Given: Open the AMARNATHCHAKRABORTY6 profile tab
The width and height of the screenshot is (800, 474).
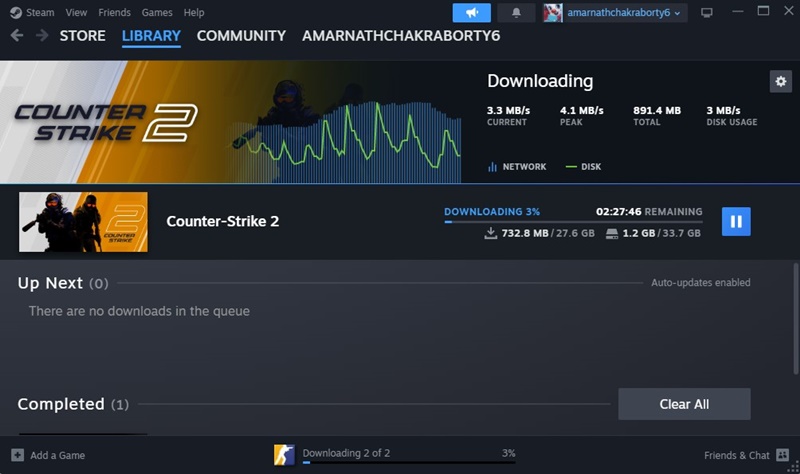Looking at the screenshot, I should (x=401, y=36).
